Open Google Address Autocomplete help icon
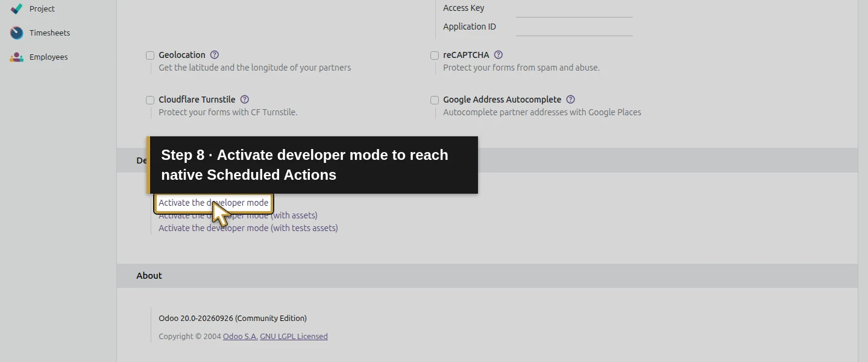 tap(570, 100)
